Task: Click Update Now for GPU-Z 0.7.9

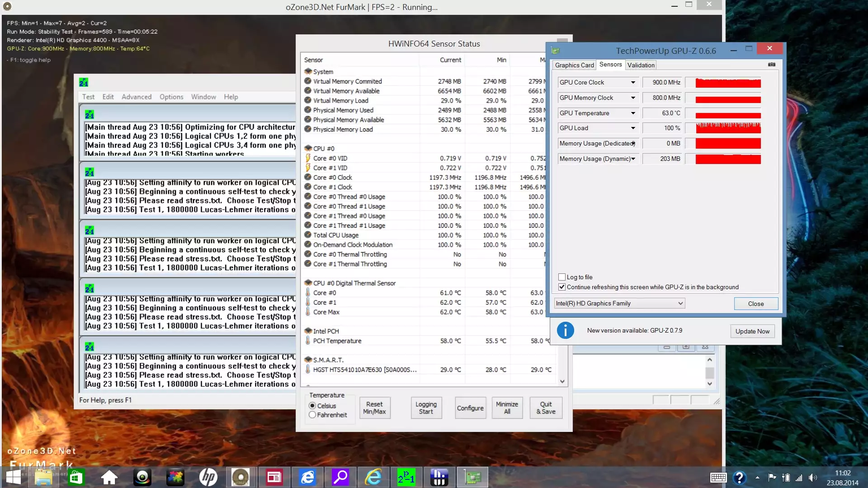Action: [752, 331]
